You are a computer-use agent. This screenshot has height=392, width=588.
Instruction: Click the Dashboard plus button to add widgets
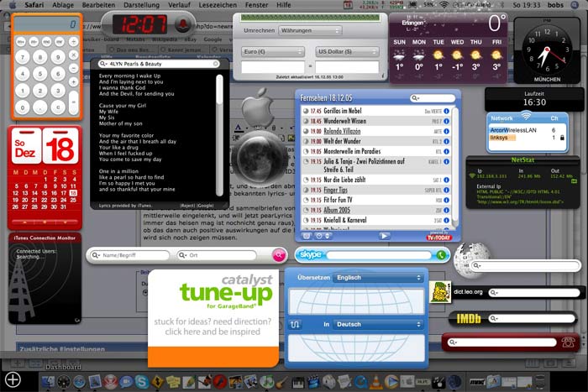coord(13,379)
